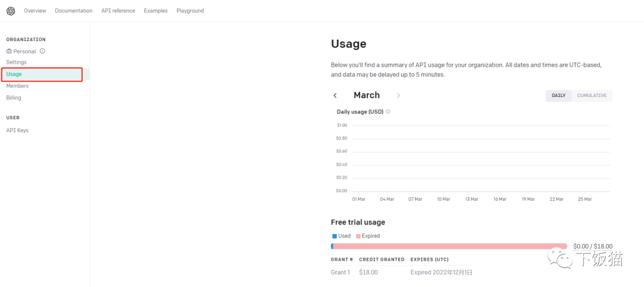Open the Examples page

click(156, 11)
